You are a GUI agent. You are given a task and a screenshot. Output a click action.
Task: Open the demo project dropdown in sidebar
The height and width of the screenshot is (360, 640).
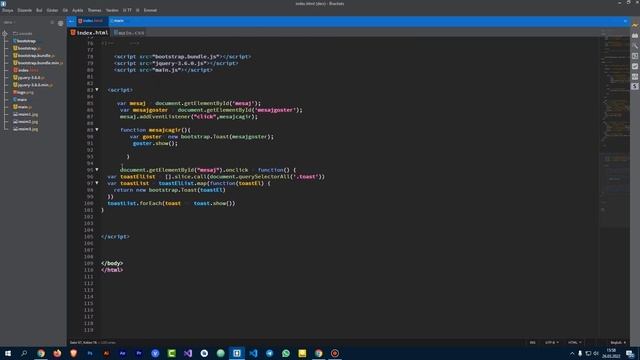tap(9, 23)
